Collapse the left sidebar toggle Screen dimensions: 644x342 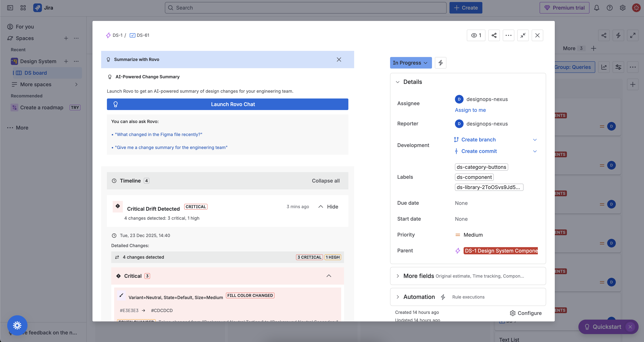10,8
